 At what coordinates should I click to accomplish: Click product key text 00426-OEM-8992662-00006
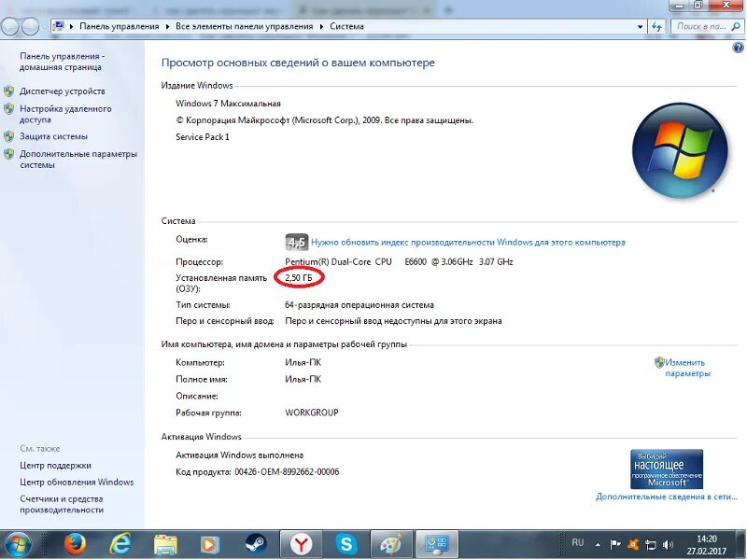pos(287,472)
